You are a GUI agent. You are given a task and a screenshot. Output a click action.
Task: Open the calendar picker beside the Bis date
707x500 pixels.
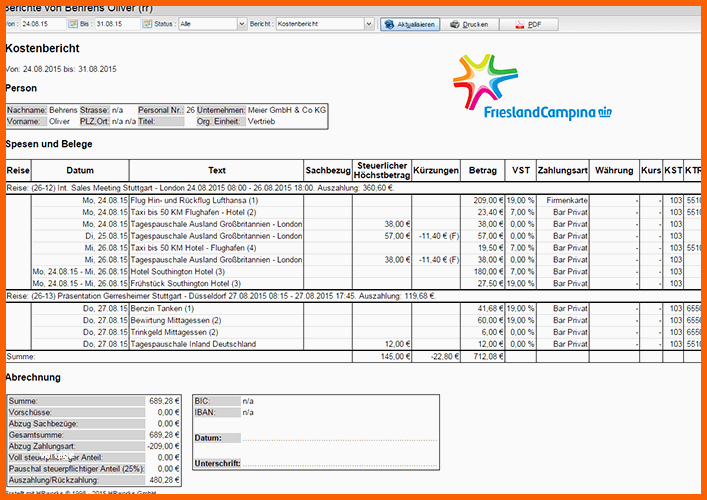pyautogui.click(x=147, y=24)
